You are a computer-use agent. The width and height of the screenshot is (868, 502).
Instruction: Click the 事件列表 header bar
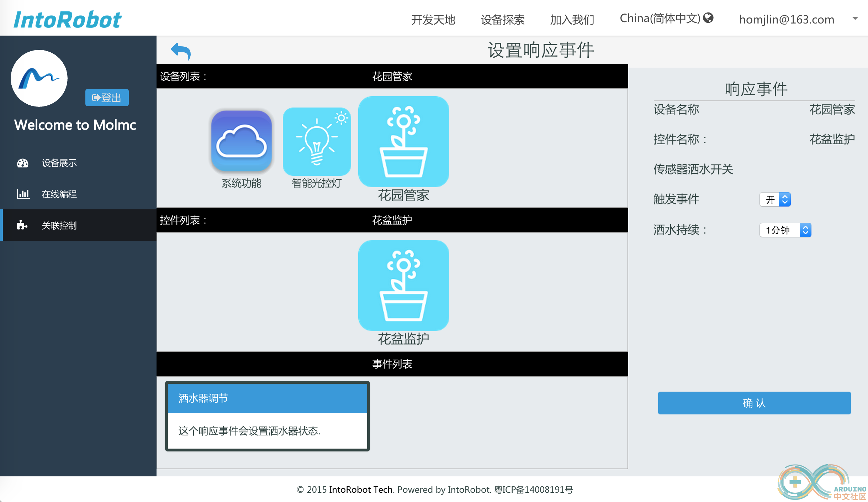click(x=392, y=364)
